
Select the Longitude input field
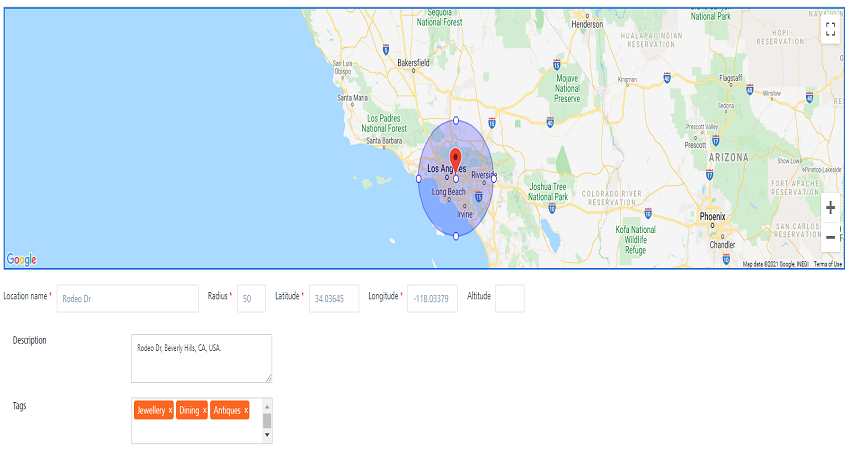(x=433, y=298)
